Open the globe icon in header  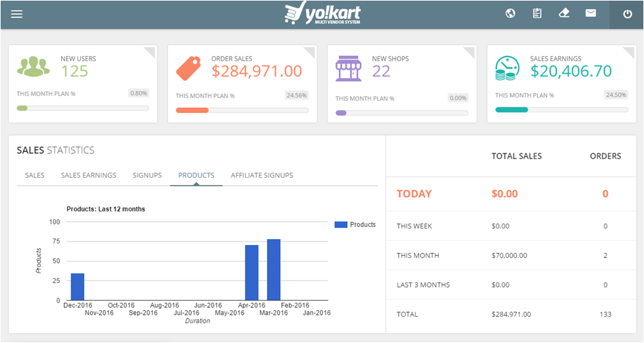pyautogui.click(x=510, y=14)
